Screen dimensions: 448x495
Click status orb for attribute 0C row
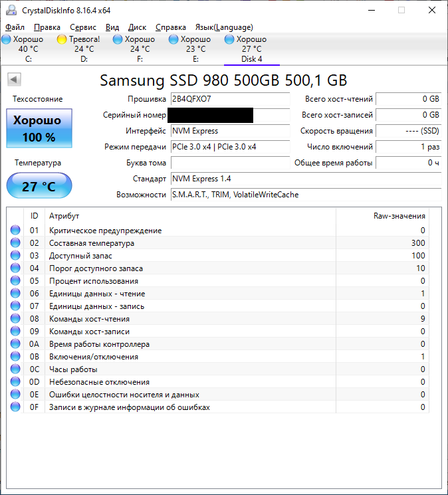click(15, 369)
